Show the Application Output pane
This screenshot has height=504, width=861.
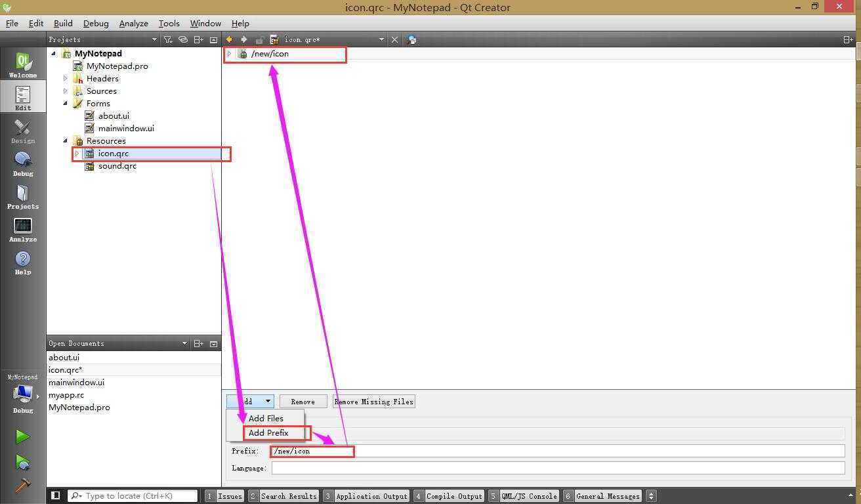[x=366, y=495]
